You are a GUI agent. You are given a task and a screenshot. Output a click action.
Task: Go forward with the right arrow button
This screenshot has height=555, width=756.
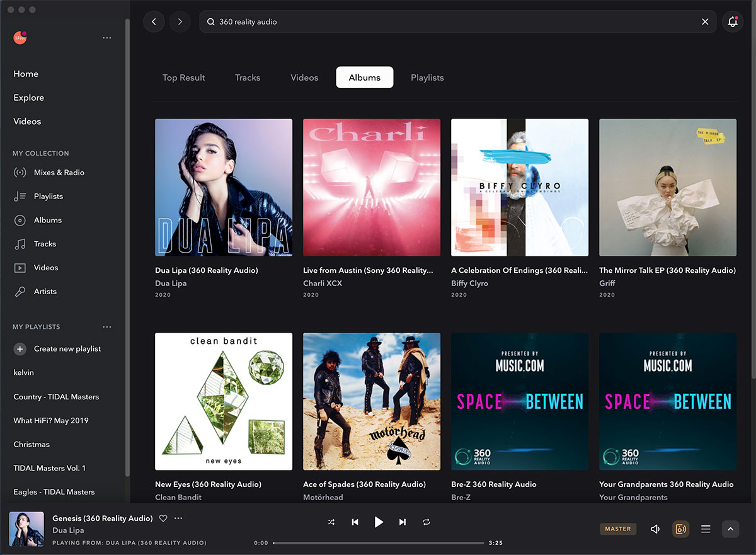[x=180, y=21]
